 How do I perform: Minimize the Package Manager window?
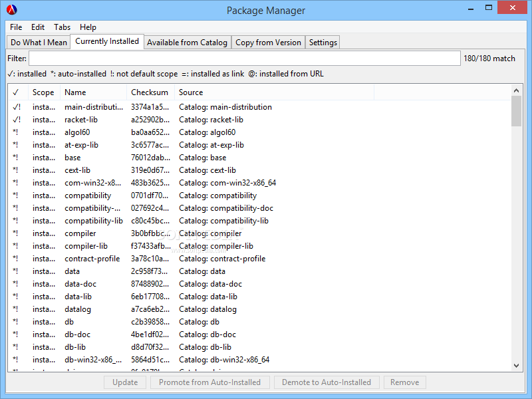[471, 8]
